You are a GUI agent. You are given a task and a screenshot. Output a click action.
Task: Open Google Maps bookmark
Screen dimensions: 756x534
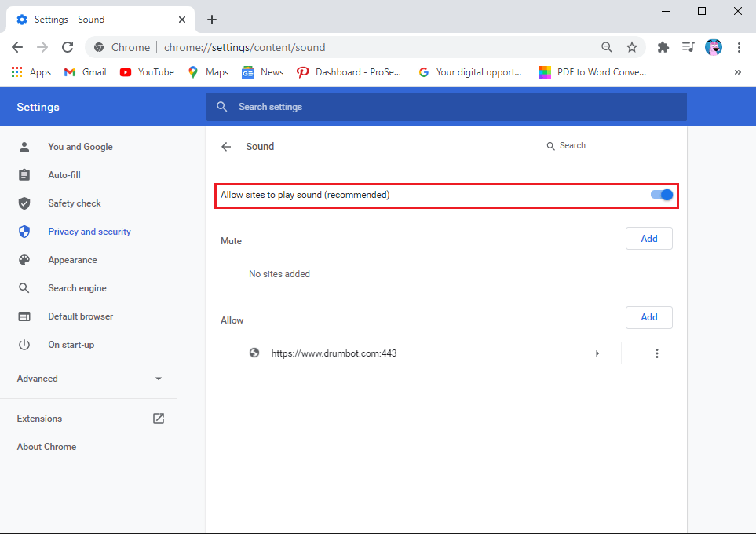(207, 71)
